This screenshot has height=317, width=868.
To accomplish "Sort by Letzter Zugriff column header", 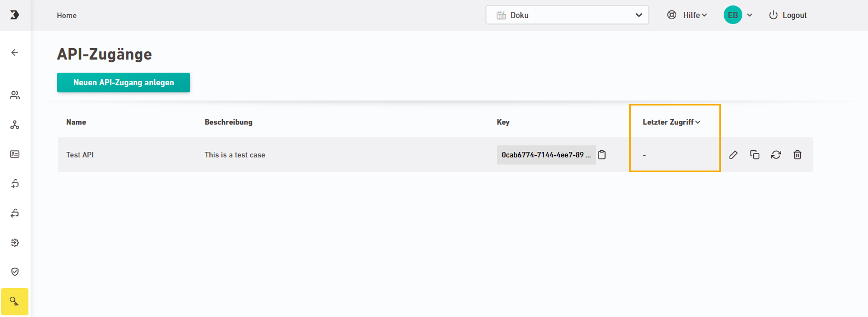I will click(671, 122).
